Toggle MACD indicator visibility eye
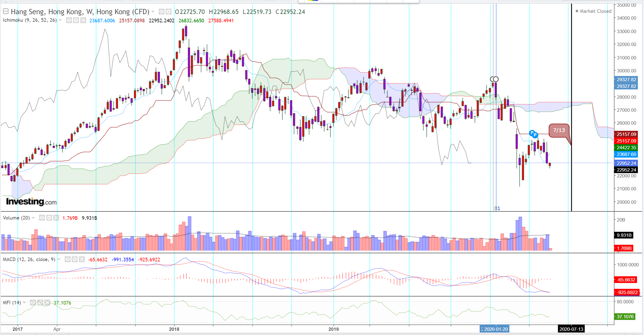The width and height of the screenshot is (644, 335). tap(67, 259)
